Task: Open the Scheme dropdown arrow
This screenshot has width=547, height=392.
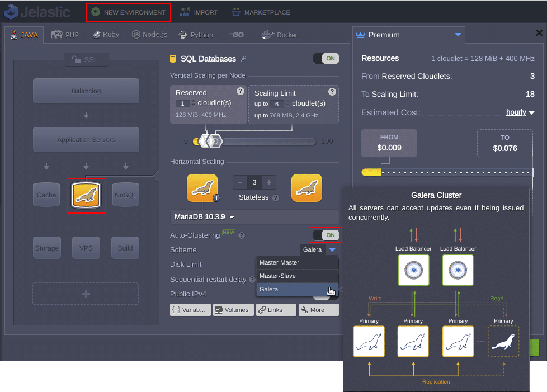Action: pos(332,250)
